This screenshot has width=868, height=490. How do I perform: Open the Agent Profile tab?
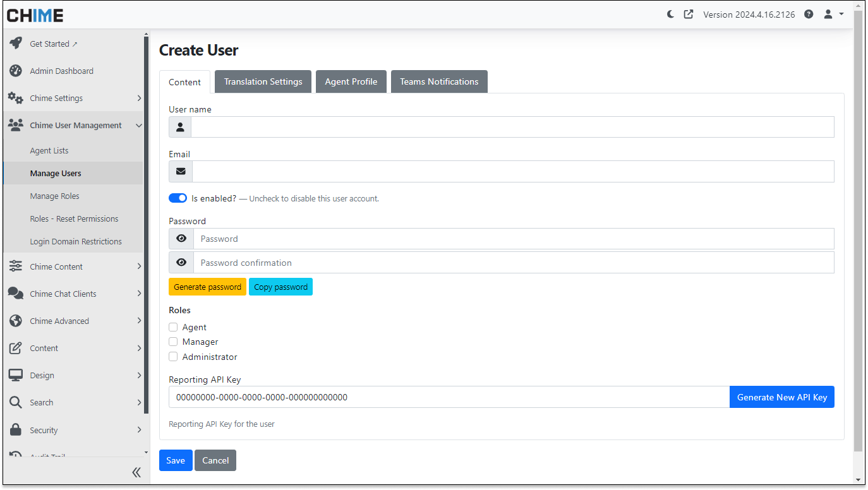point(351,81)
